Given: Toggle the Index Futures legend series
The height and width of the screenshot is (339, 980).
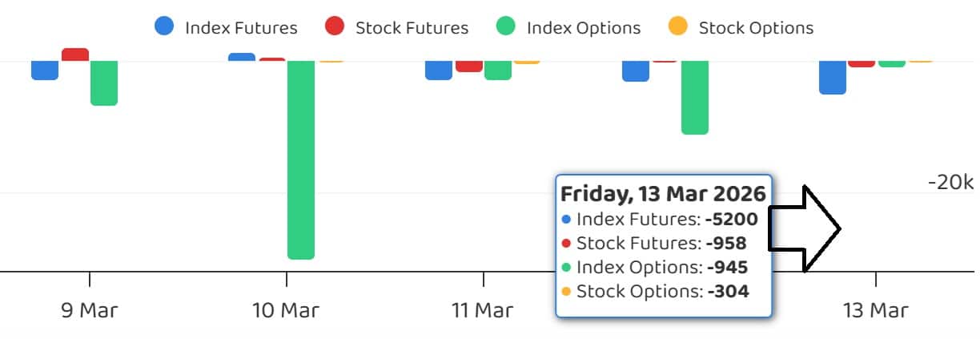Looking at the screenshot, I should point(225,27).
